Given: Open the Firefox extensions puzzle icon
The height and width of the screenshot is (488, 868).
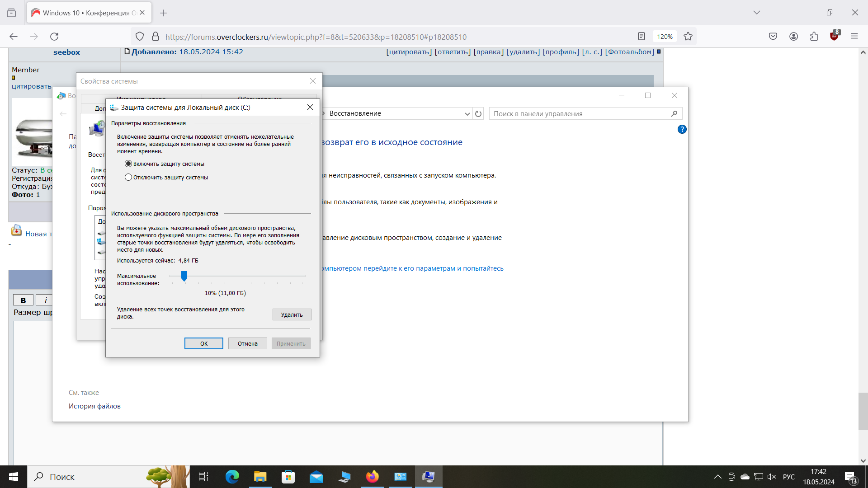Looking at the screenshot, I should (x=814, y=37).
